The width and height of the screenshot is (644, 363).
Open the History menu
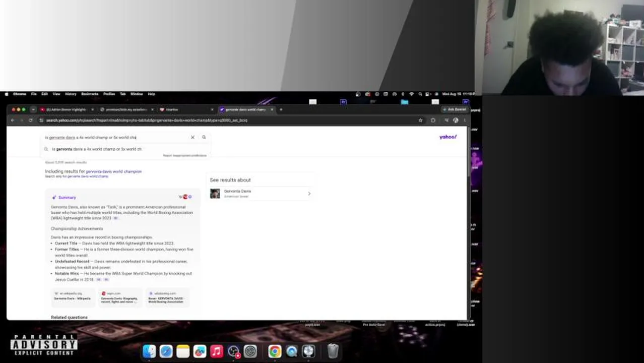[x=70, y=94]
